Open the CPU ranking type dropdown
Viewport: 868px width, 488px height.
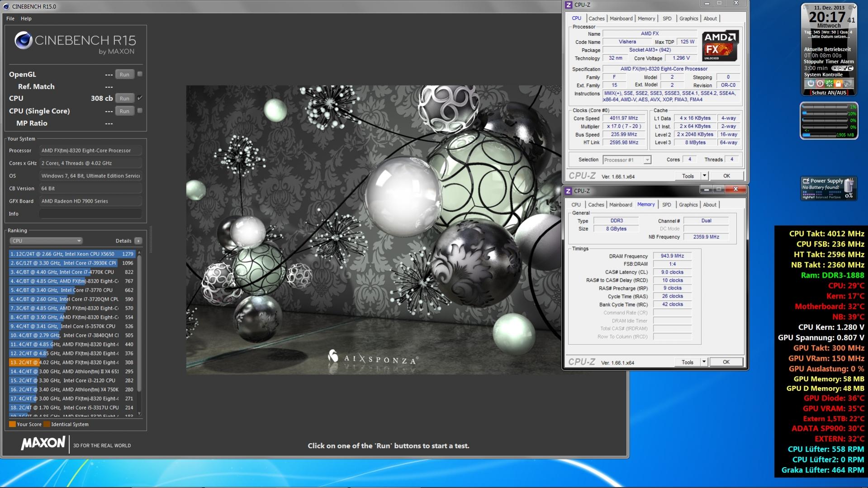46,241
